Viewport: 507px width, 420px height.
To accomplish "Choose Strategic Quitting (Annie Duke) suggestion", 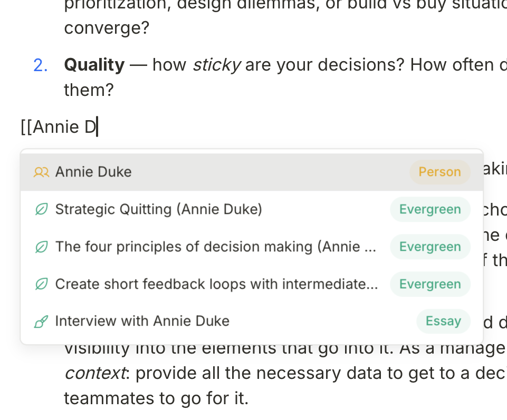I will pos(158,210).
